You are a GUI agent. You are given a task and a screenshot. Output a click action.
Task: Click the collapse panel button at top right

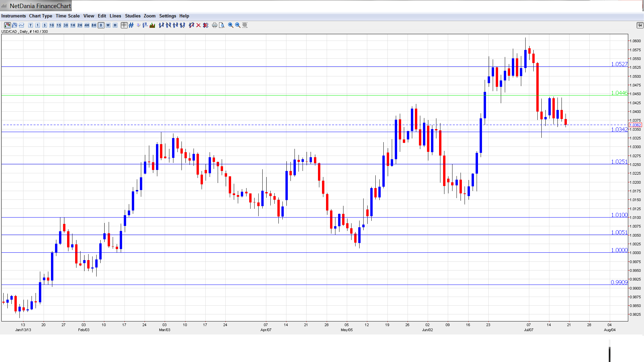point(639,25)
